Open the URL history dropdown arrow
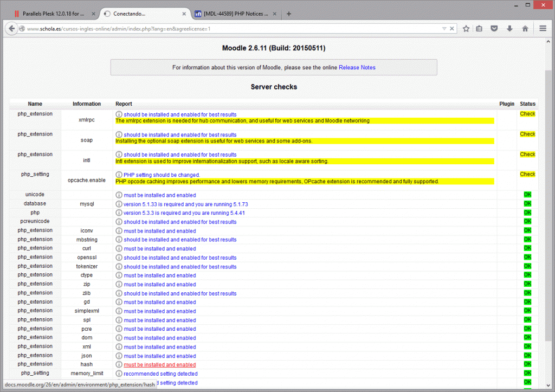Image resolution: width=555 pixels, height=392 pixels. pyautogui.click(x=444, y=29)
